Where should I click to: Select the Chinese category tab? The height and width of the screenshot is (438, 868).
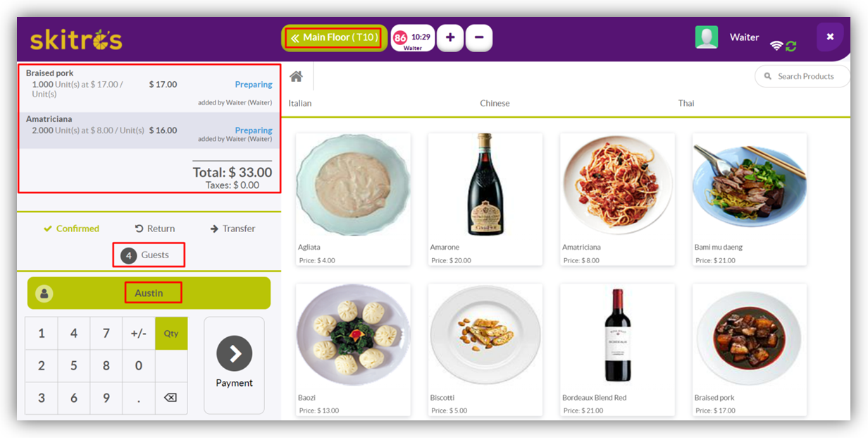(x=495, y=103)
